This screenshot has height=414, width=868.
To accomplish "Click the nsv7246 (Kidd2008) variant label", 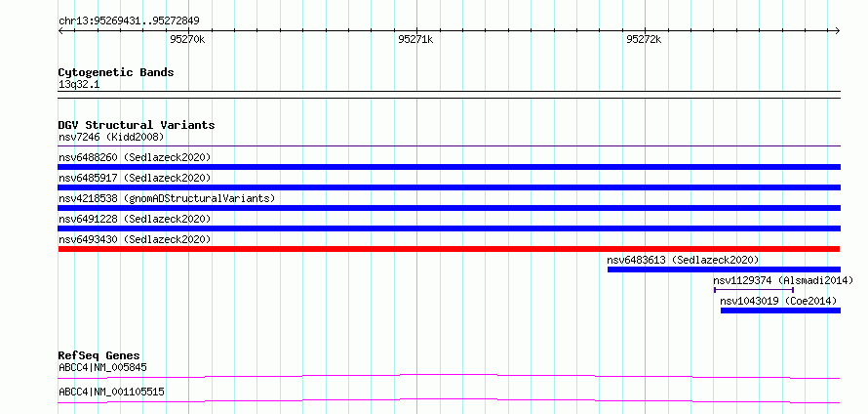I will (111, 137).
